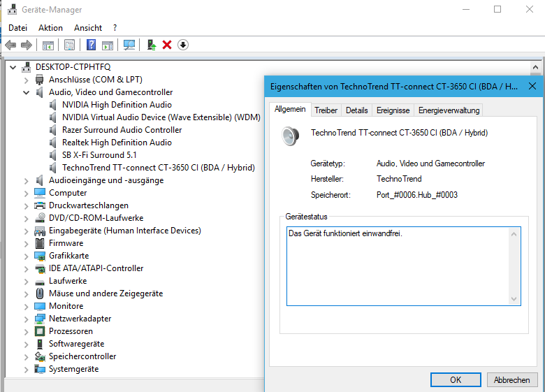This screenshot has width=545, height=392.
Task: Collapse Audio, Video und Gamecontroller node
Action: [26, 92]
